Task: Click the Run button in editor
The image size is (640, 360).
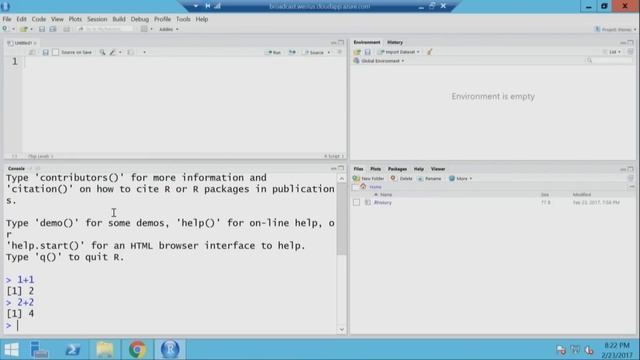Action: [x=273, y=52]
